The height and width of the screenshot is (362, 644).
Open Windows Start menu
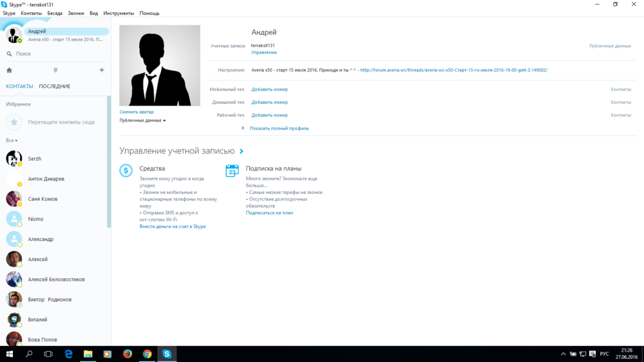click(x=10, y=354)
